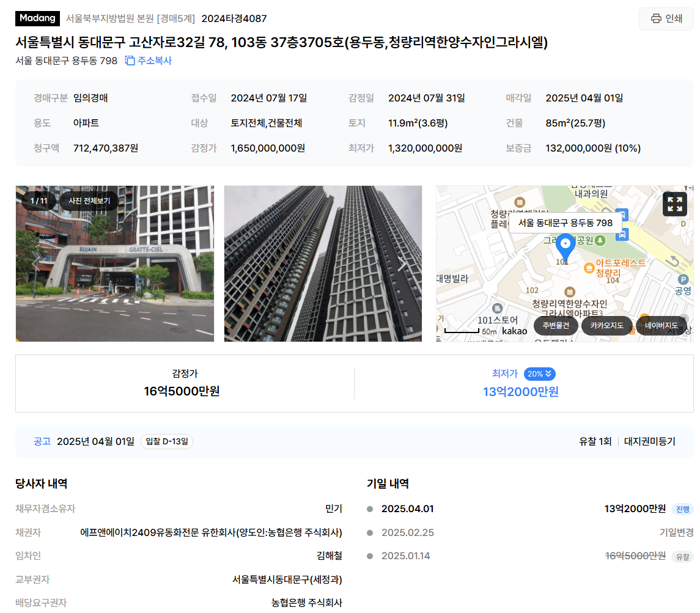Image resolution: width=700 pixels, height=613 pixels.
Task: Click the 유찰 status tag
Action: pos(683,556)
